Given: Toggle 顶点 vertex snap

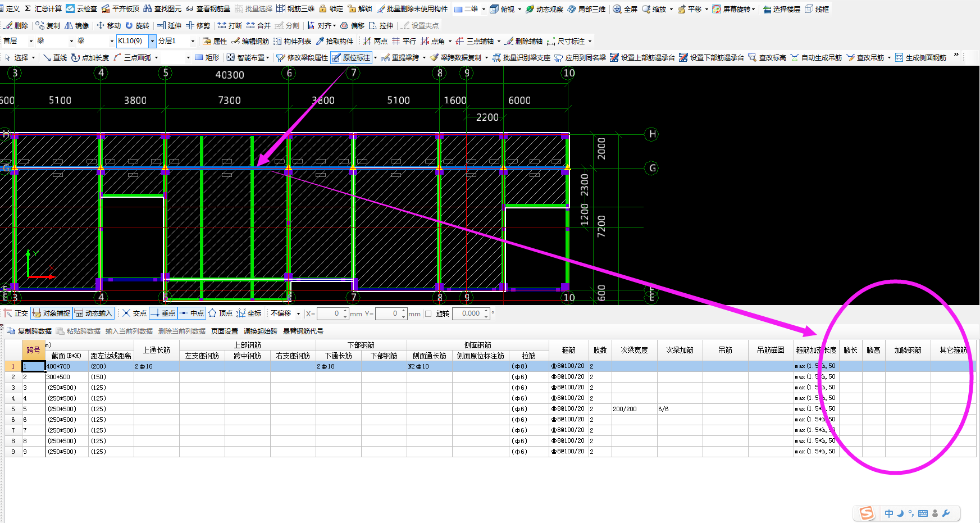Looking at the screenshot, I should coord(220,313).
